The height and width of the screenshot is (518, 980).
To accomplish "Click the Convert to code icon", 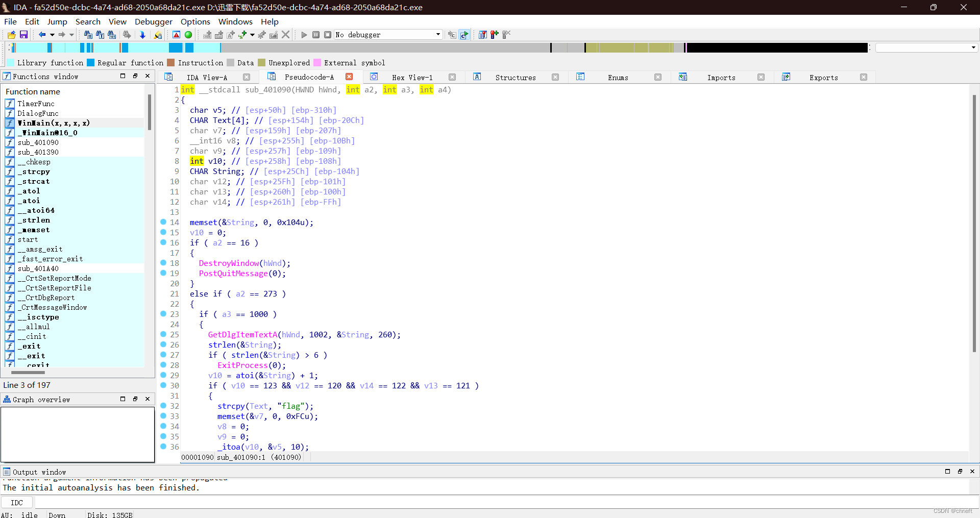I will (207, 35).
